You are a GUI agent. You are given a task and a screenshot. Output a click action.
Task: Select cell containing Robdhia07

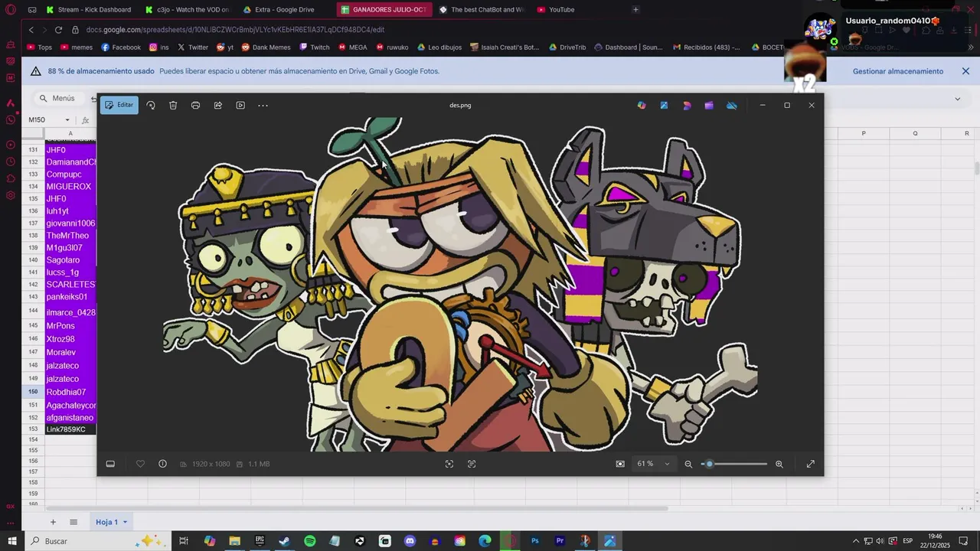coord(70,392)
